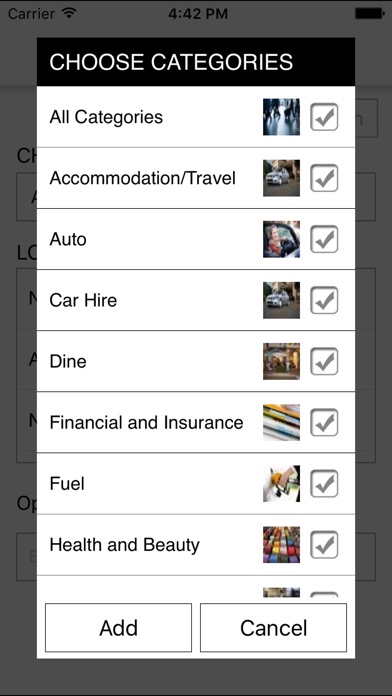
Task: Dismiss dialog with the Cancel button
Action: click(273, 628)
